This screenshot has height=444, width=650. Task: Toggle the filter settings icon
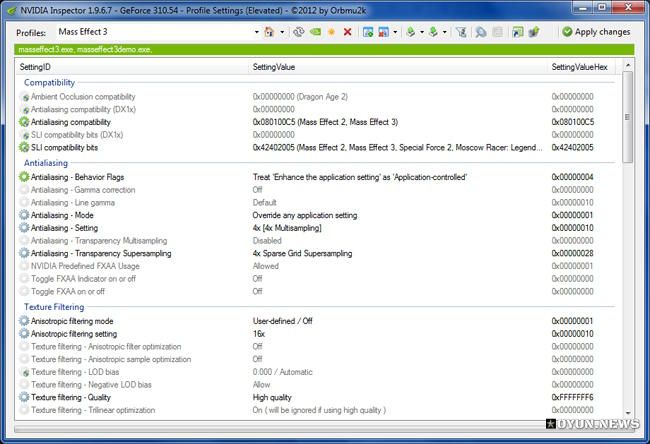(461, 32)
